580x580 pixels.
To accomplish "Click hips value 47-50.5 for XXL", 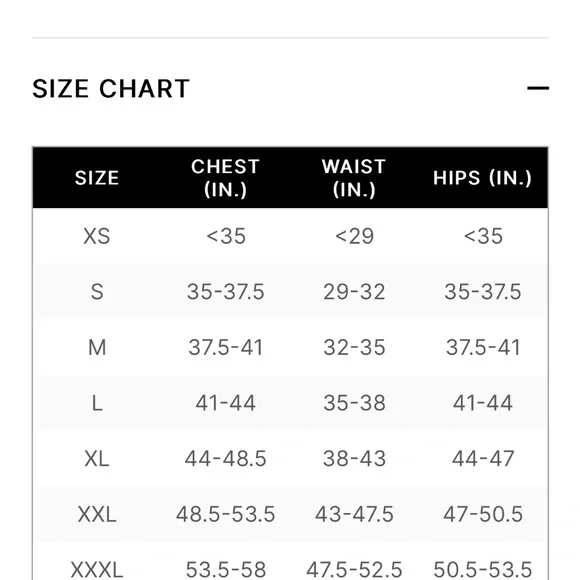I will click(x=483, y=514).
